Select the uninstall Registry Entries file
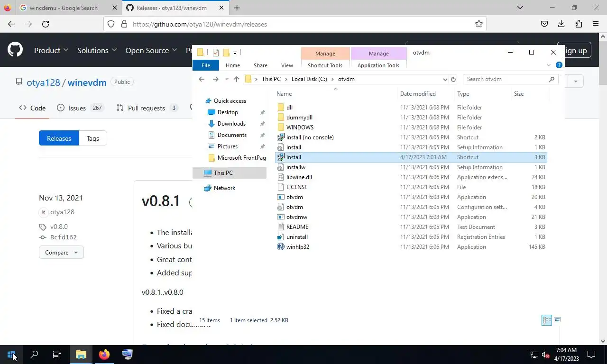This screenshot has width=607, height=364. [x=297, y=237]
